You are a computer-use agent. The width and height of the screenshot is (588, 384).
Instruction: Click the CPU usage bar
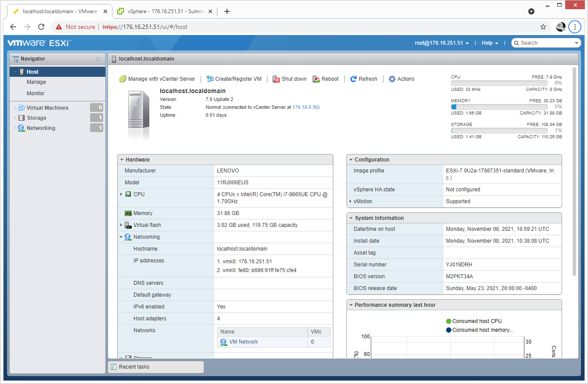click(499, 83)
